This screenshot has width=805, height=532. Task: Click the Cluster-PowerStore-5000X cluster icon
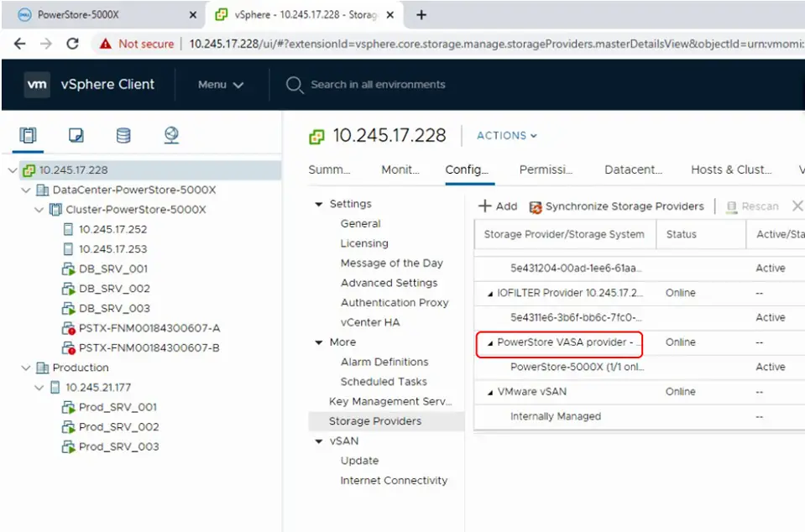[x=55, y=209]
